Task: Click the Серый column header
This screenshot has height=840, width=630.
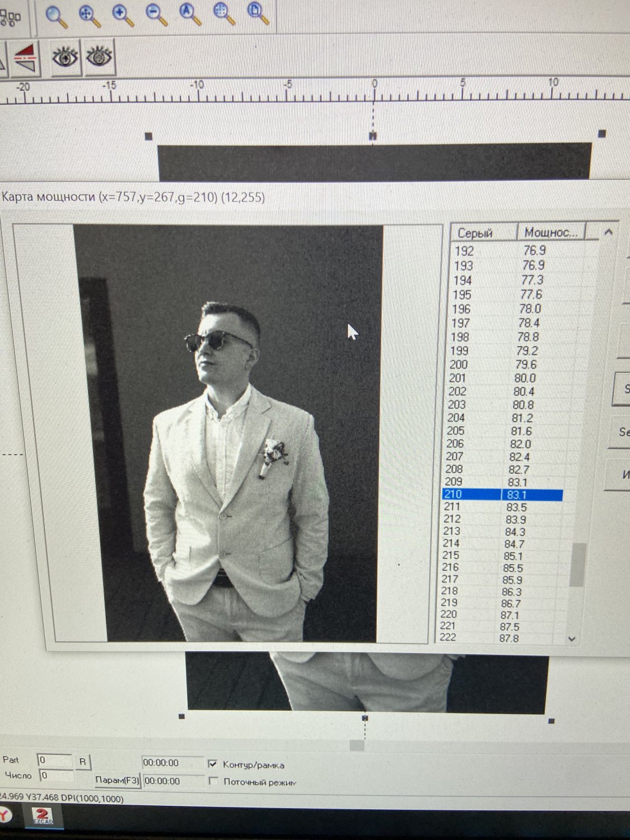Action: pos(476,233)
